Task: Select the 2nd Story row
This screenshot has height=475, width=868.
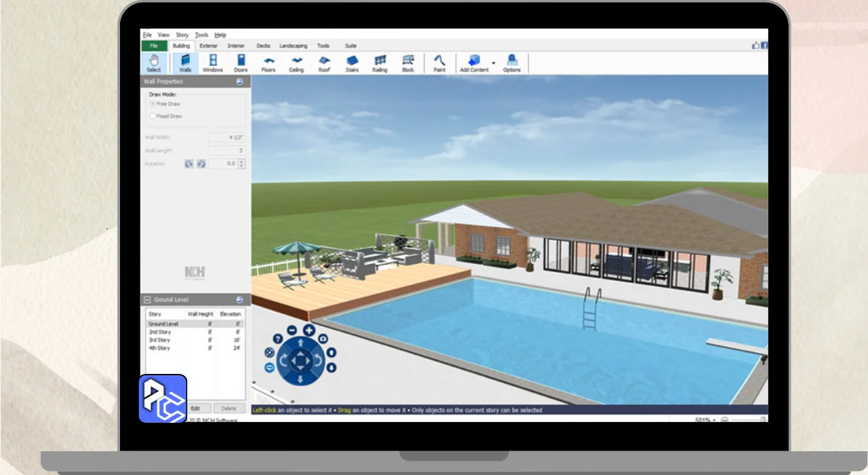Action: [195, 332]
